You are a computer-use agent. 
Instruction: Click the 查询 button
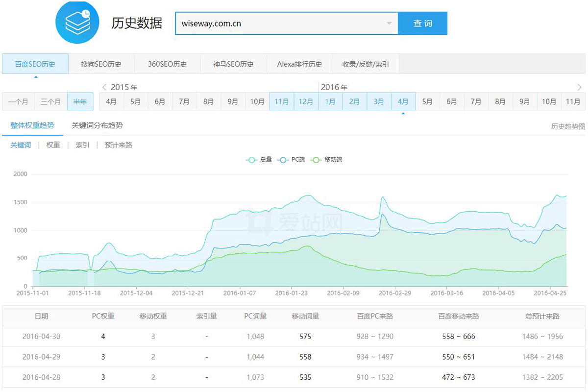click(422, 23)
